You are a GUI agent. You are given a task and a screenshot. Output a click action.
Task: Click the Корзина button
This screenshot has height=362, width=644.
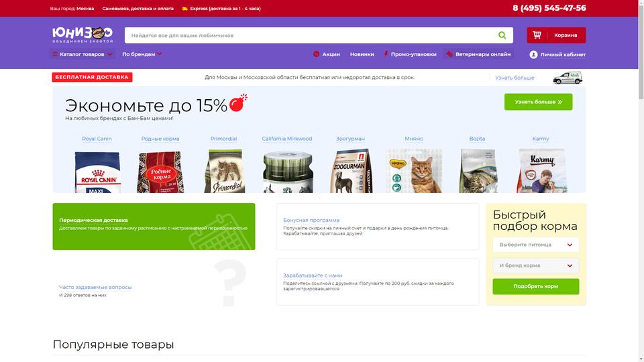point(556,35)
